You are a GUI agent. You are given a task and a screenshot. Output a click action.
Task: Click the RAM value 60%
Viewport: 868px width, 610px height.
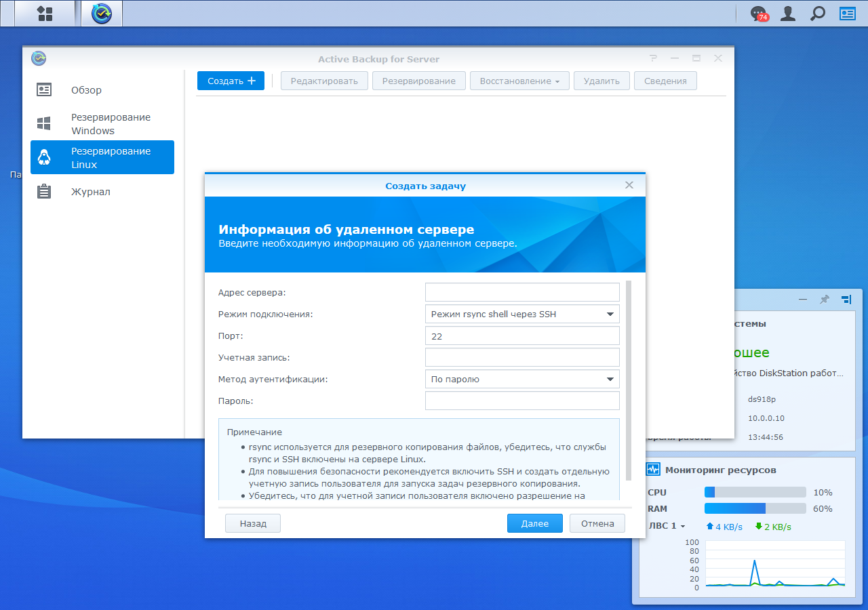point(823,508)
